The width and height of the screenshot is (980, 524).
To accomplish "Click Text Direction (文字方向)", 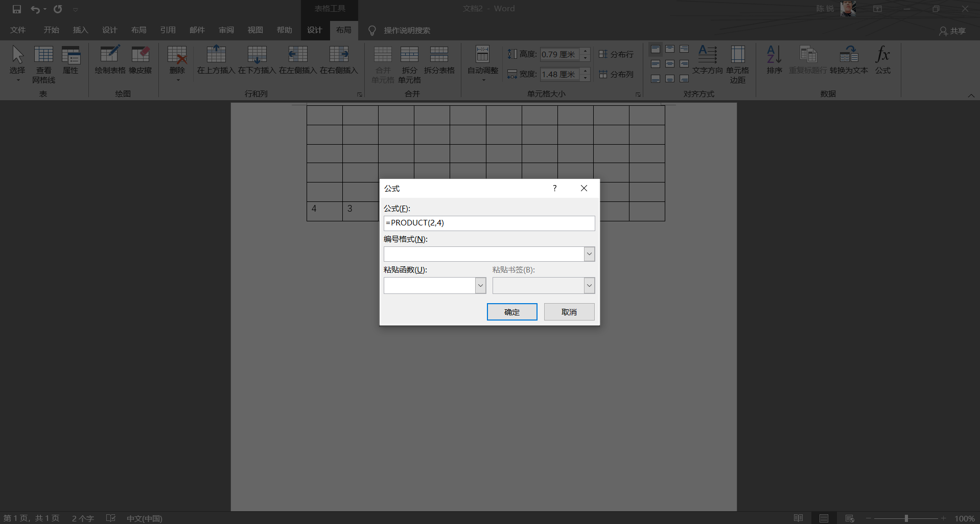I will (708, 60).
